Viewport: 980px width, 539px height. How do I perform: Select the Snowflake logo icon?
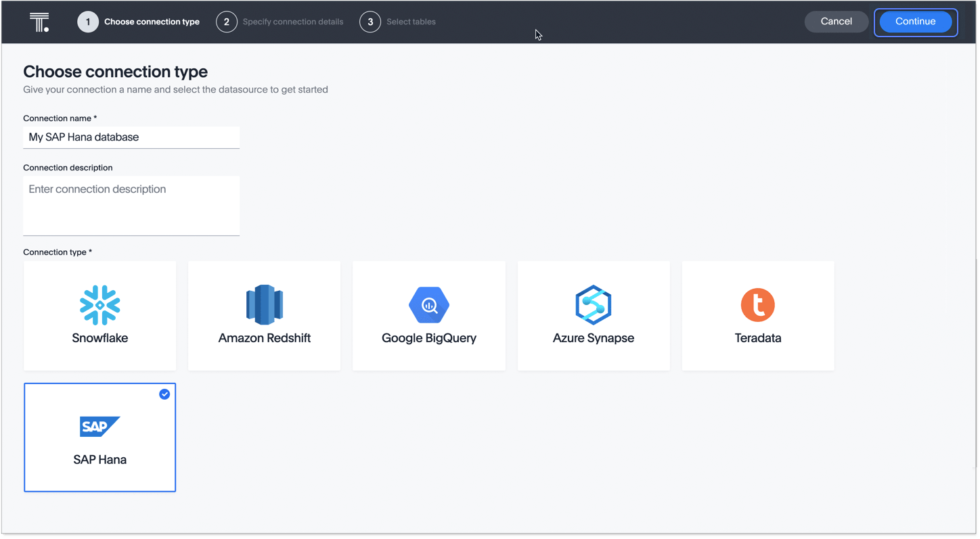100,305
